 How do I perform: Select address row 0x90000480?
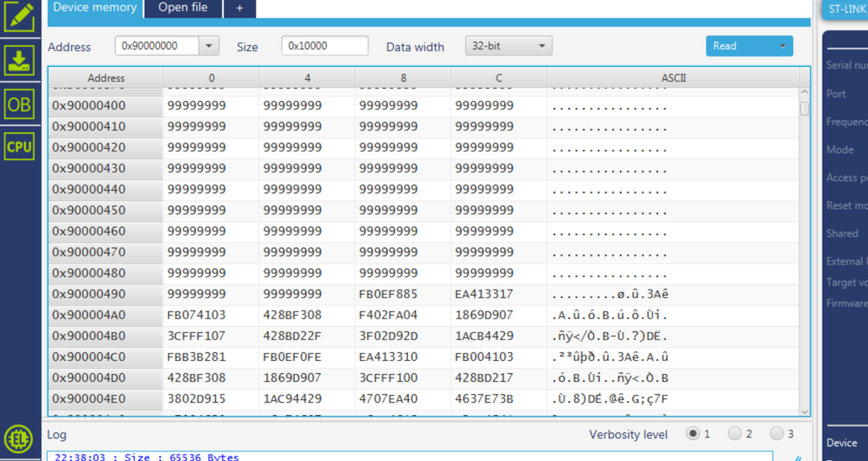(x=106, y=273)
